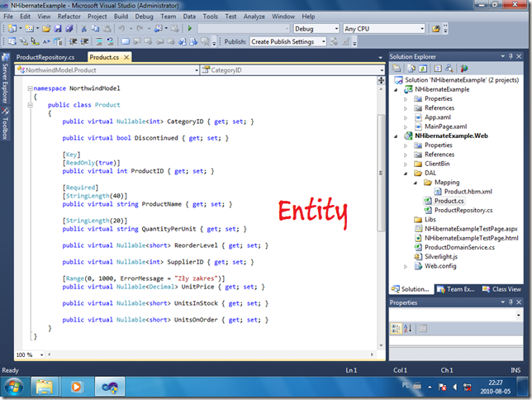This screenshot has height=400, width=532.
Task: Click the Save floppy disk icon
Action: coord(58,29)
